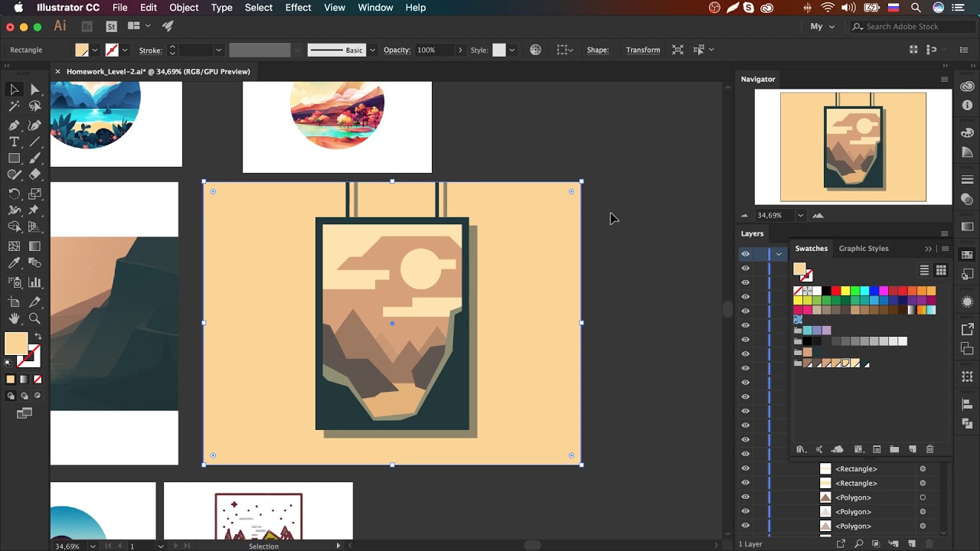
Task: Pick the yellow swatch in the top swatch row
Action: point(845,291)
